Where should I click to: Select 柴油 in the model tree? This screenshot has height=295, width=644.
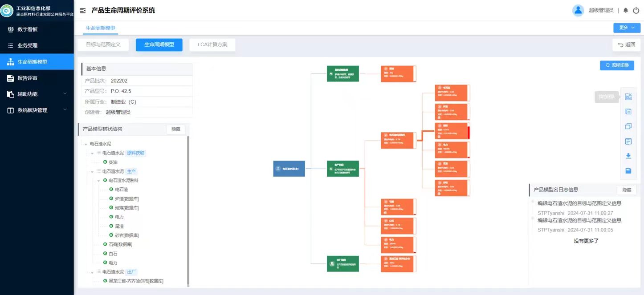click(113, 162)
